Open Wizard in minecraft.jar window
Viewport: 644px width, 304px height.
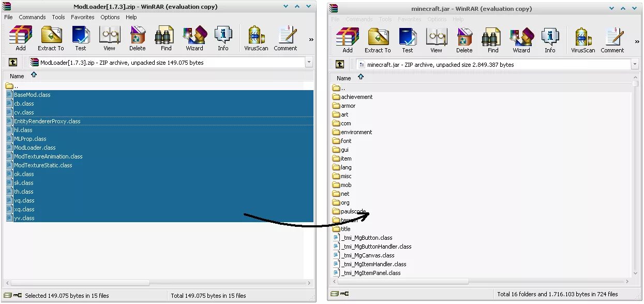click(x=521, y=40)
